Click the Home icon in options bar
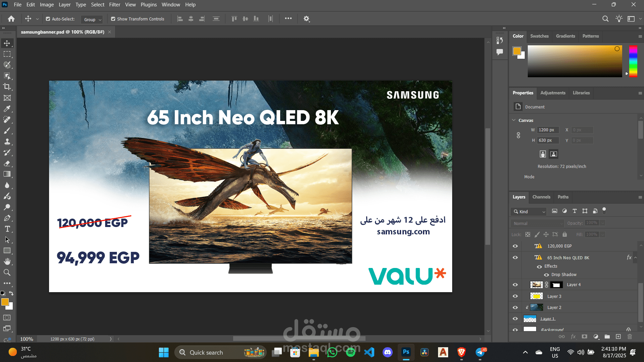This screenshot has height=362, width=644. tap(11, 19)
